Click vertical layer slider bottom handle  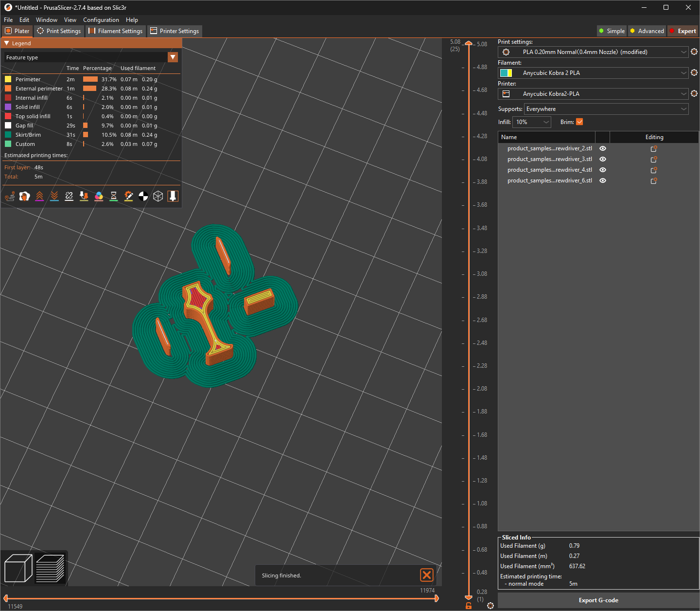tap(469, 597)
